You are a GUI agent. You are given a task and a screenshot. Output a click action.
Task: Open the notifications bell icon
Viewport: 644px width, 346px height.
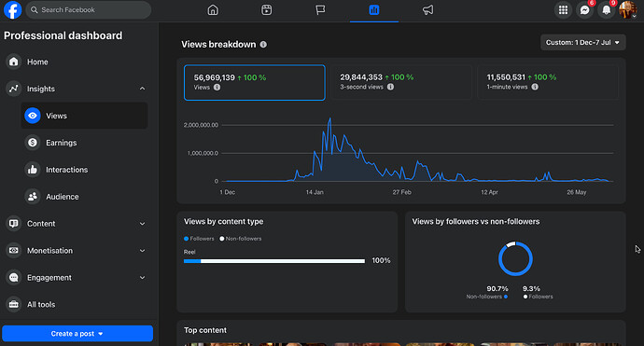(607, 10)
